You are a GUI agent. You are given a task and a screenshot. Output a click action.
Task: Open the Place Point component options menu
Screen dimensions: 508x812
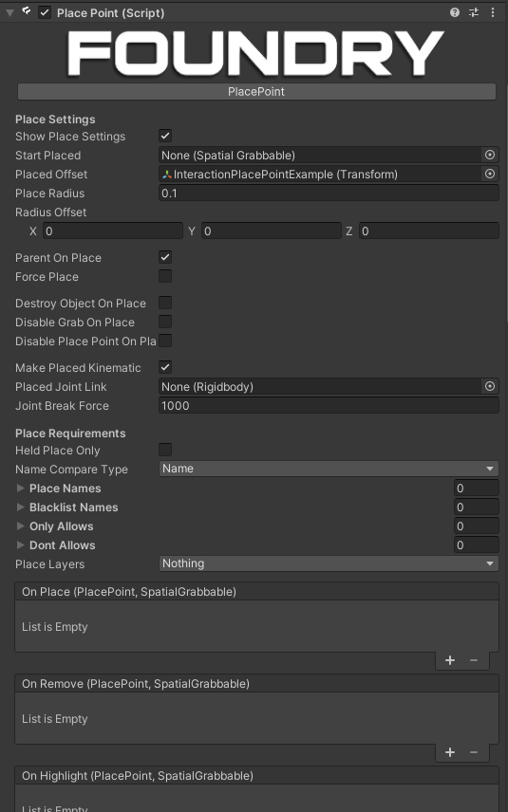(x=493, y=12)
